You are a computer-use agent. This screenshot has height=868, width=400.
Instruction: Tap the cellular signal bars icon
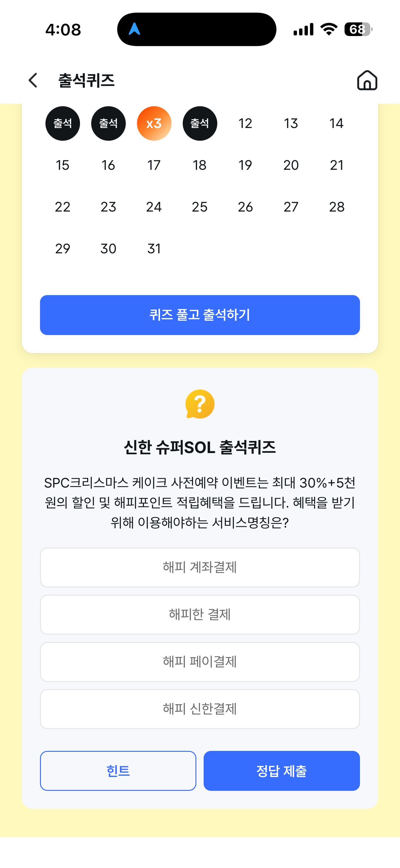pyautogui.click(x=303, y=29)
